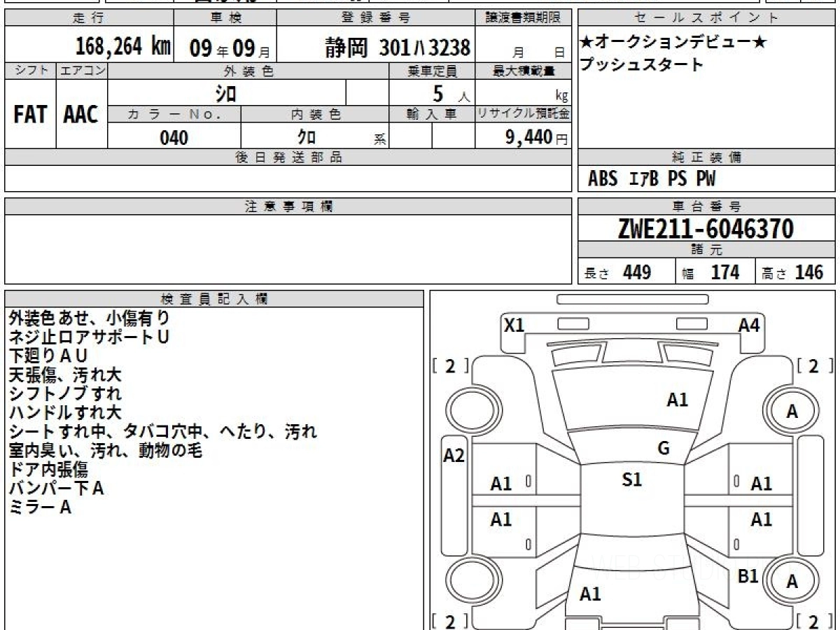Click the S1 roof mark
This screenshot has height=630, width=840.
point(632,480)
